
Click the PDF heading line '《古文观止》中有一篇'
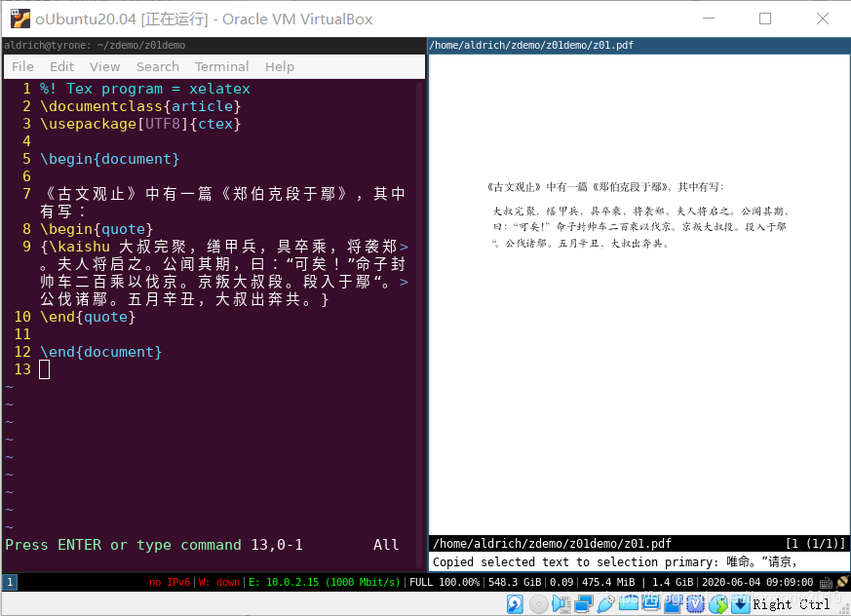[605, 187]
